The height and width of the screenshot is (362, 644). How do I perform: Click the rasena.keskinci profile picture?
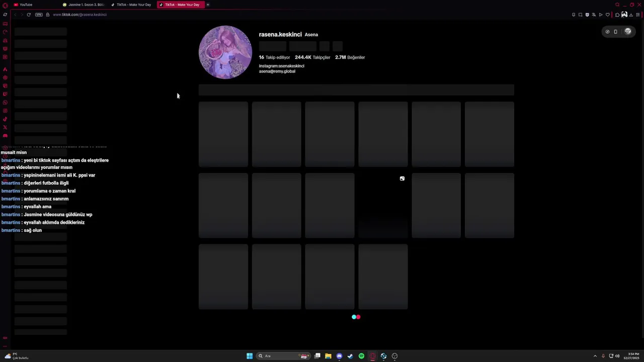pos(225,52)
